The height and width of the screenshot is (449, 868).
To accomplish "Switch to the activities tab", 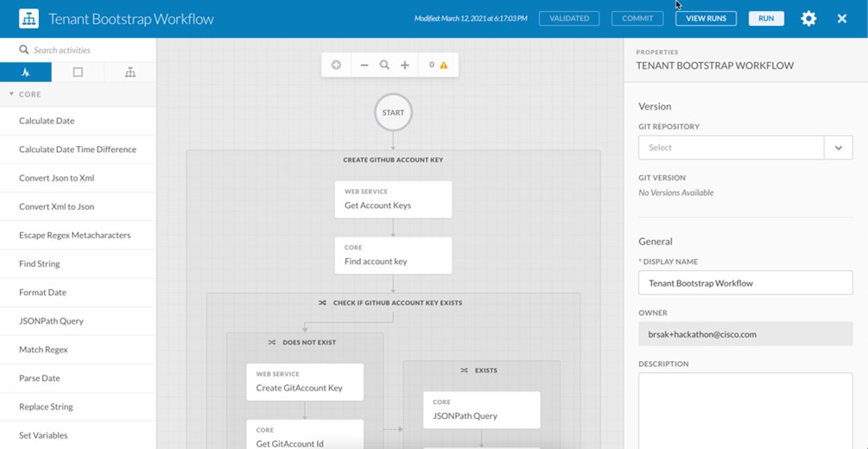I will 26,73.
